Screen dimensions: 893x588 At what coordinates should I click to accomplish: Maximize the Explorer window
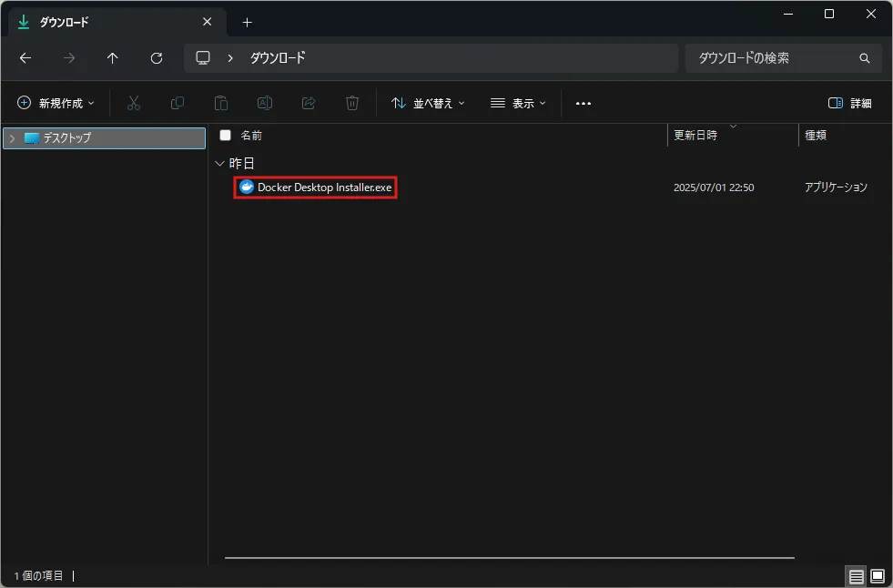(829, 14)
